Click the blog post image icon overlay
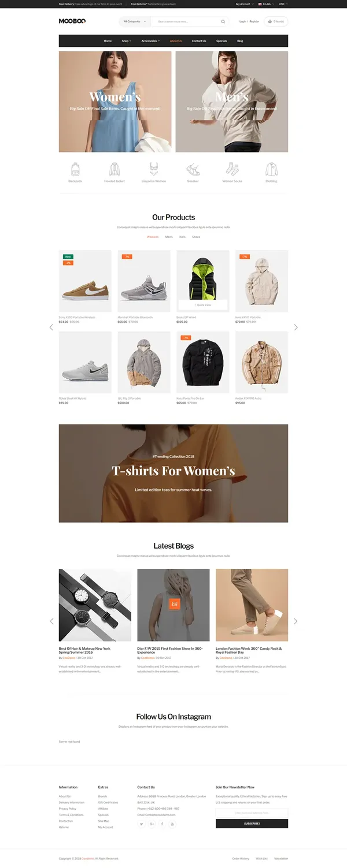 coord(174,605)
